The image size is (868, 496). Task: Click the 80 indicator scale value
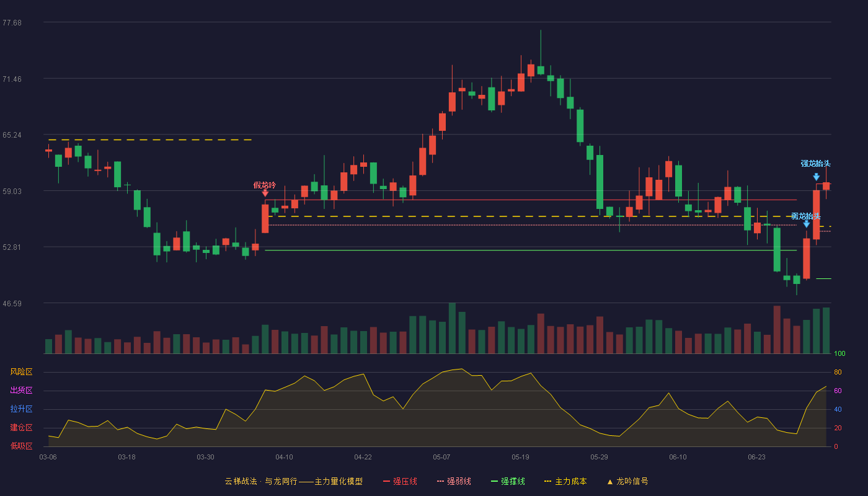point(838,372)
